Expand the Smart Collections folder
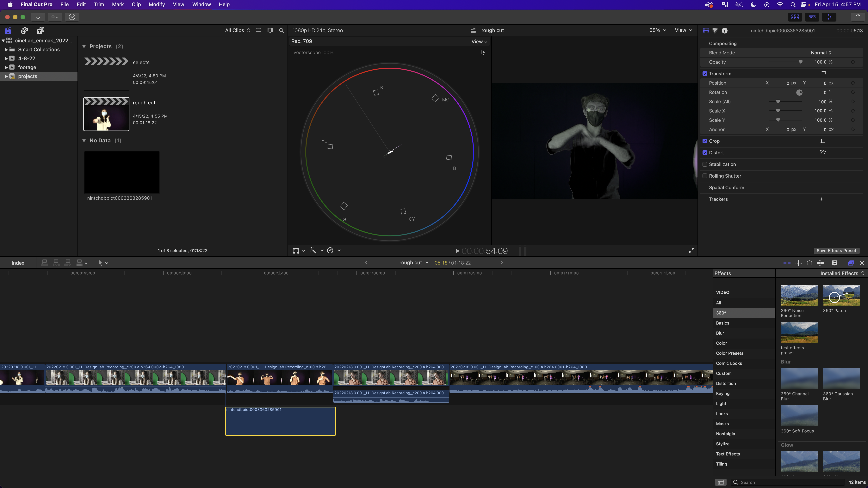This screenshot has width=868, height=488. click(6, 50)
